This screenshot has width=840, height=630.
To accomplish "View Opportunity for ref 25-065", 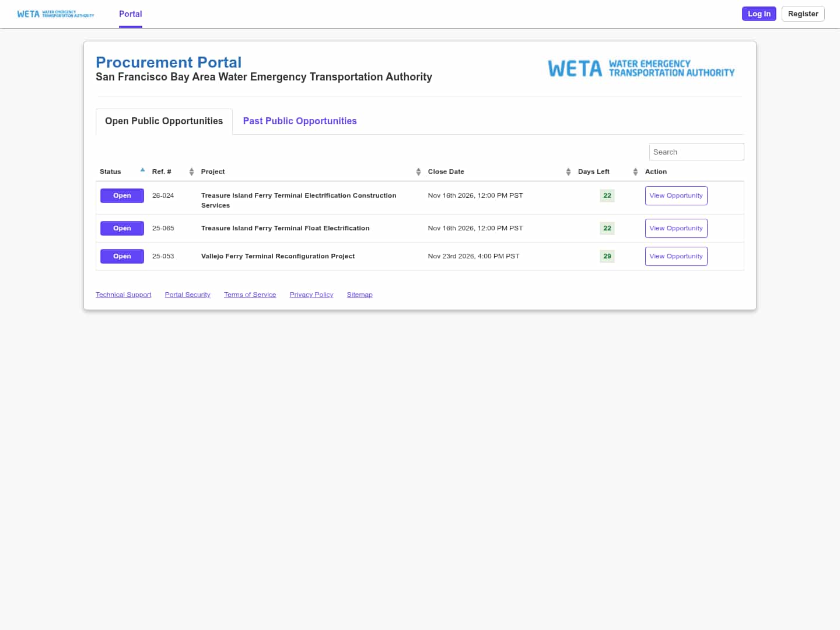I will (676, 228).
